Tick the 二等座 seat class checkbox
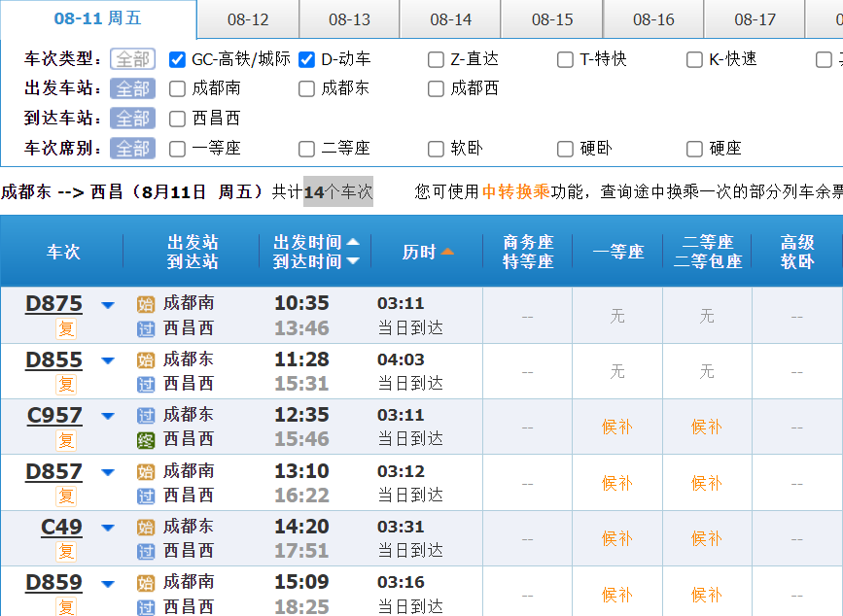The image size is (843, 616). (306, 149)
